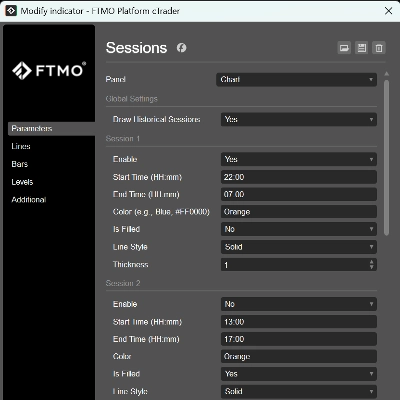Click the Global Settings heading
The width and height of the screenshot is (400, 400).
[131, 99]
